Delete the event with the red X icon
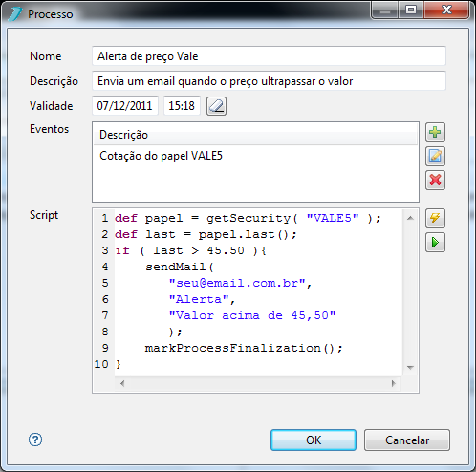476x472 pixels. (x=435, y=180)
